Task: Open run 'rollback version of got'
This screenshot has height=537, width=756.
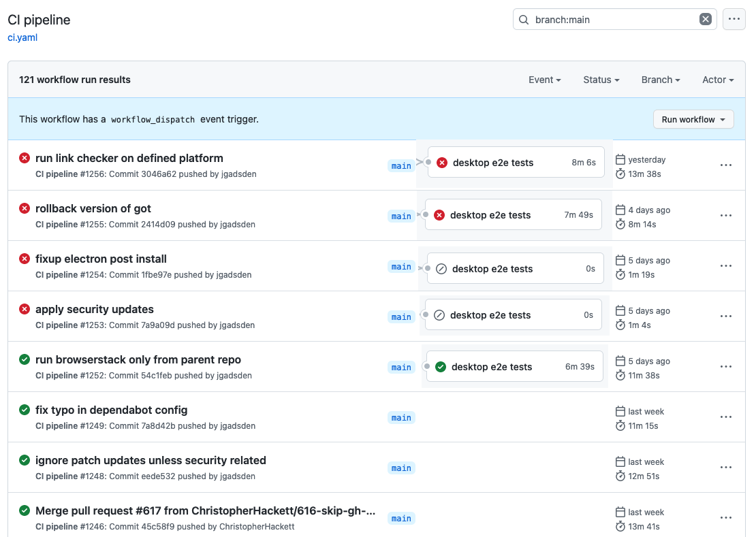Action: coord(93,208)
